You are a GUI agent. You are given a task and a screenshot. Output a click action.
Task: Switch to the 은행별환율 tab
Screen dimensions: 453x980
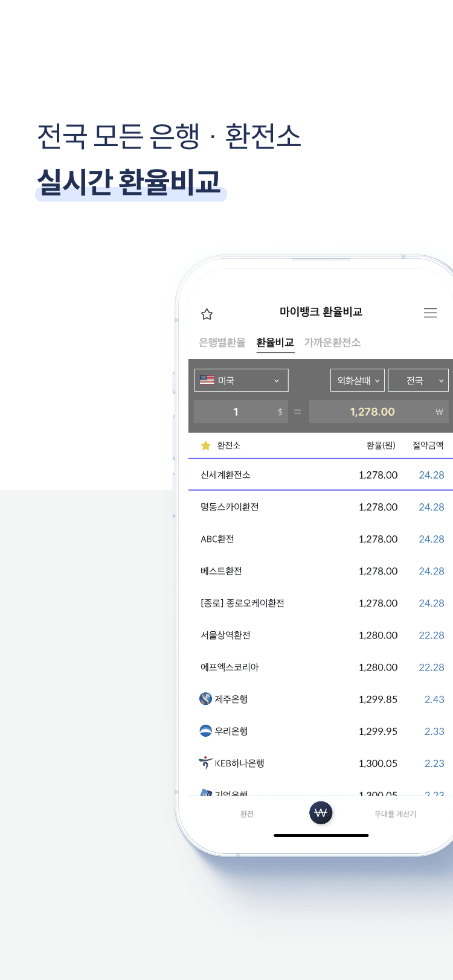(222, 342)
